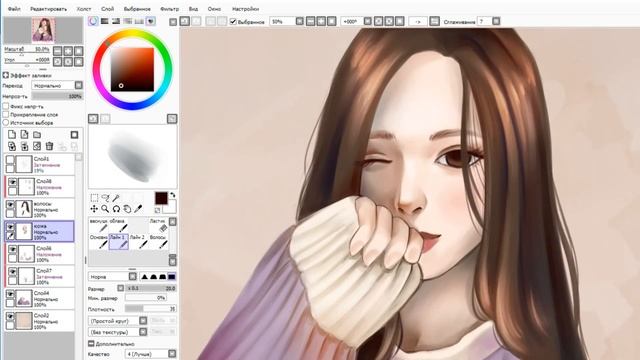
Task: Select the Волосы brush preset
Action: (x=158, y=242)
